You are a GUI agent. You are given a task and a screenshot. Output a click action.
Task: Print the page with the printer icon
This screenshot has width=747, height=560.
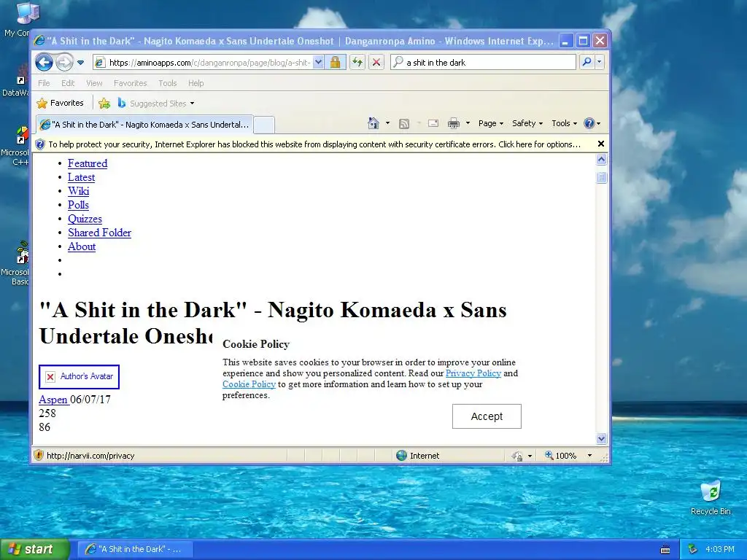click(x=454, y=124)
